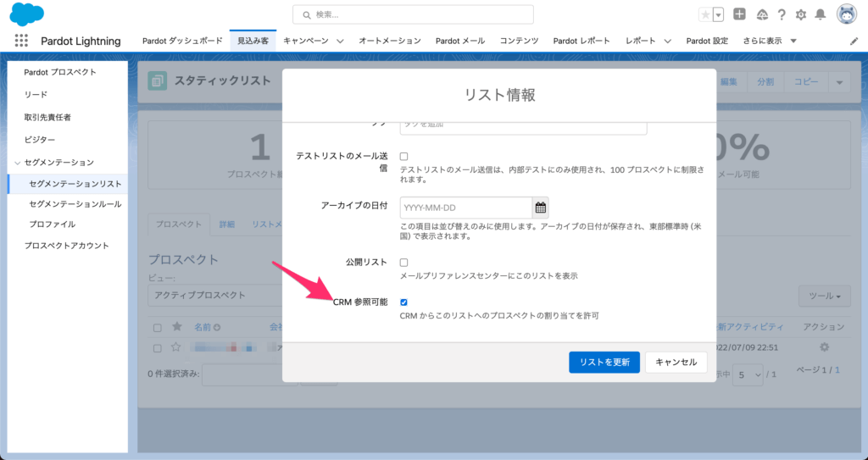Click the pencil edit navigation icon
This screenshot has width=868, height=460.
tap(854, 41)
